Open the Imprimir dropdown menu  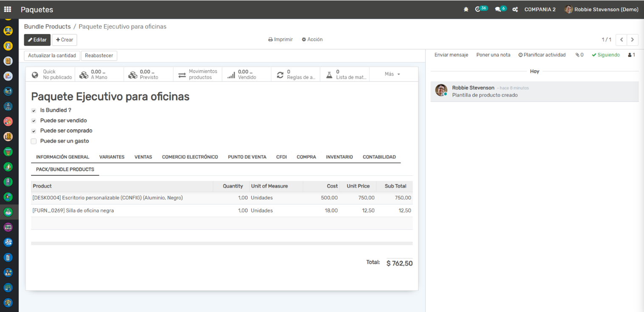(280, 39)
